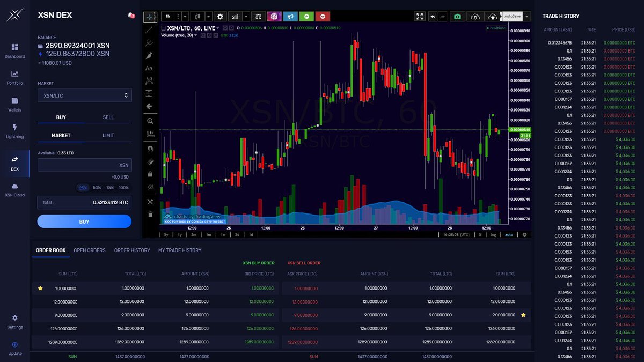Open the object tree tools icon
The height and width of the screenshot is (362, 644).
(x=150, y=202)
